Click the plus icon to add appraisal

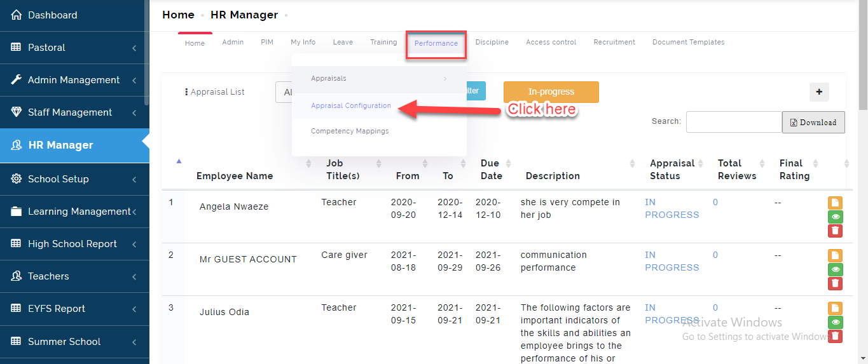click(x=819, y=92)
